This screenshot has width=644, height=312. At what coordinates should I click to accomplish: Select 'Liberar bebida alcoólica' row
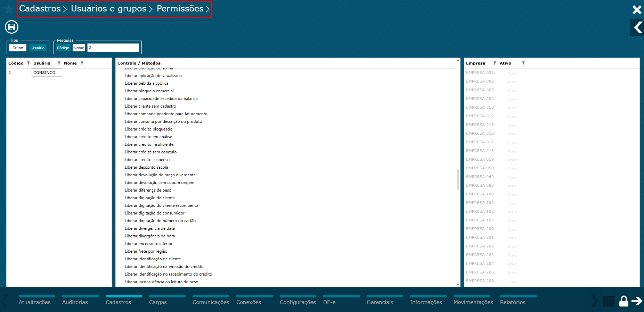click(x=146, y=83)
